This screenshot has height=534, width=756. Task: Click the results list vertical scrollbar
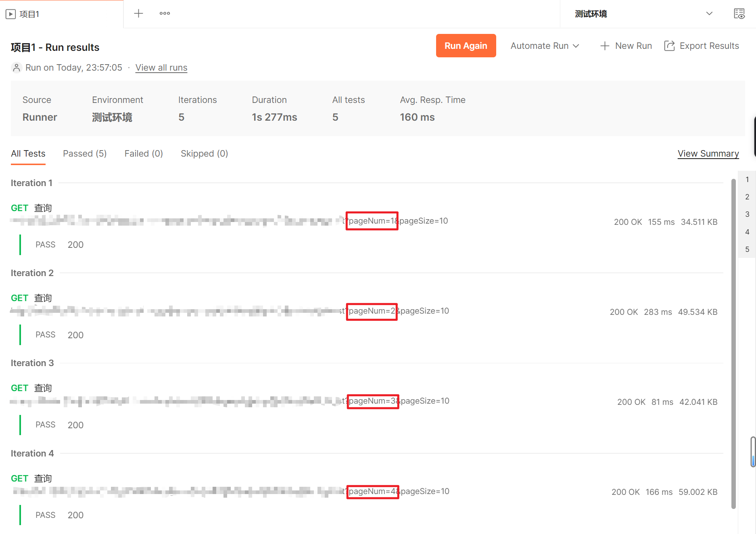click(733, 343)
